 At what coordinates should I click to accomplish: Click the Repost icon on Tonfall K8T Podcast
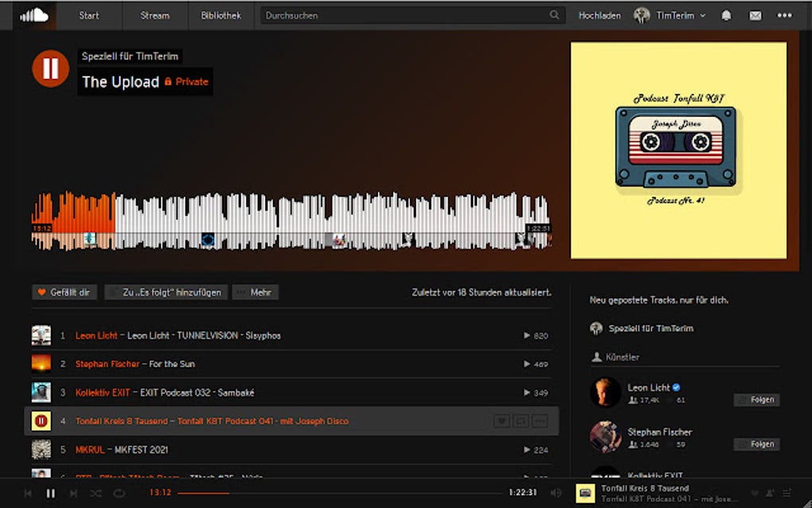[x=521, y=421]
